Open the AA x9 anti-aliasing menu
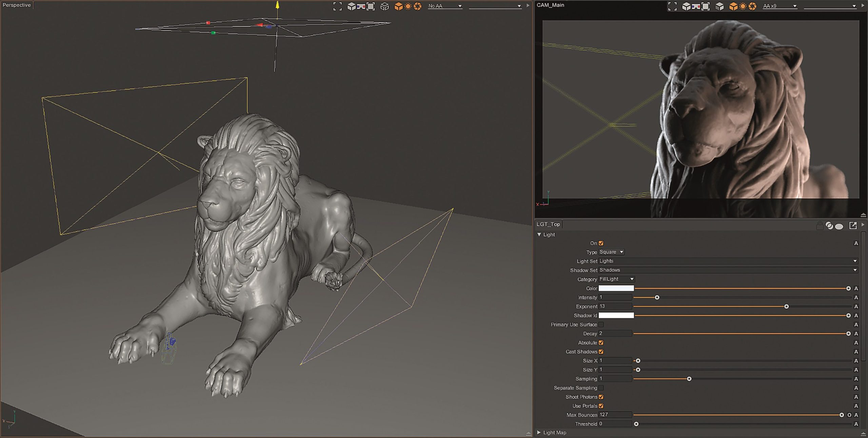868x438 pixels. (780, 6)
